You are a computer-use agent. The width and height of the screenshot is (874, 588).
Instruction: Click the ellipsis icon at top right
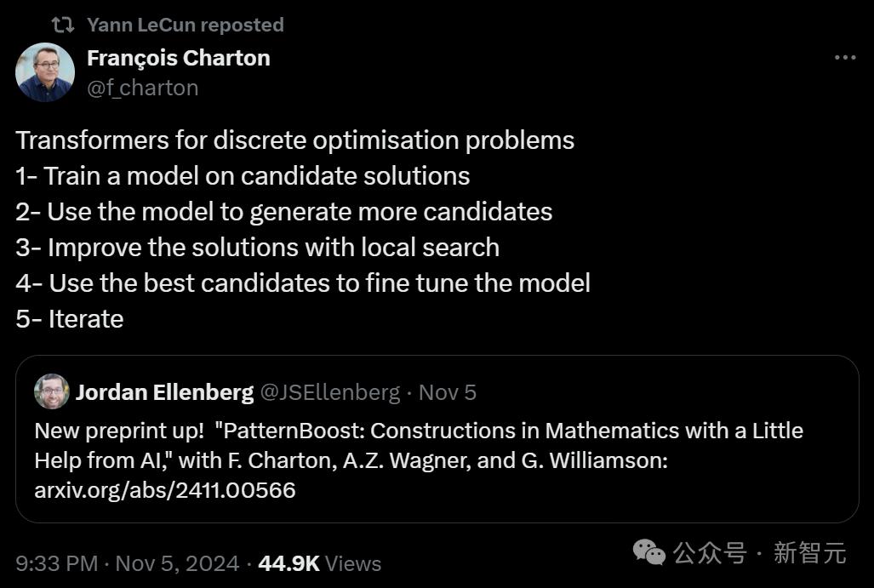click(845, 56)
